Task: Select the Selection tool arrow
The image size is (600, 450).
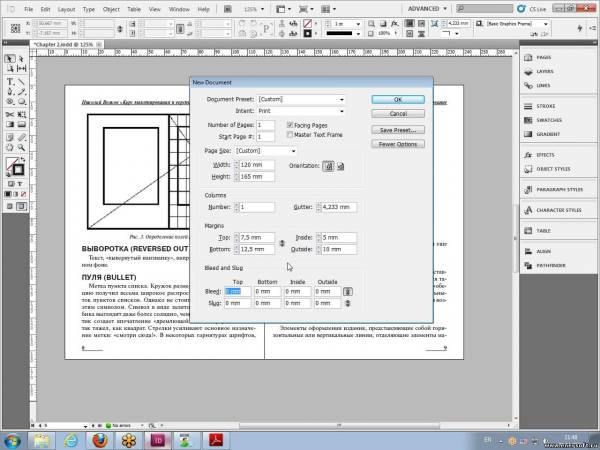Action: point(10,58)
